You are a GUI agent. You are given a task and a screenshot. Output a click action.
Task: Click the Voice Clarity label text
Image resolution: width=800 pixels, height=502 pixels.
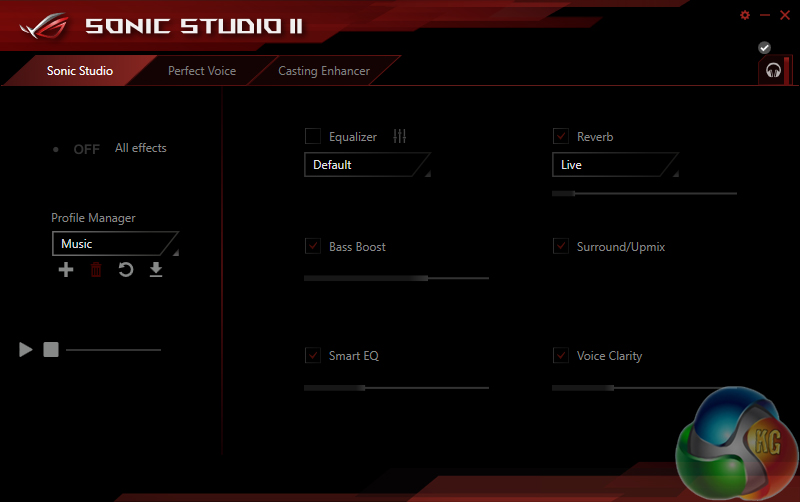(610, 356)
